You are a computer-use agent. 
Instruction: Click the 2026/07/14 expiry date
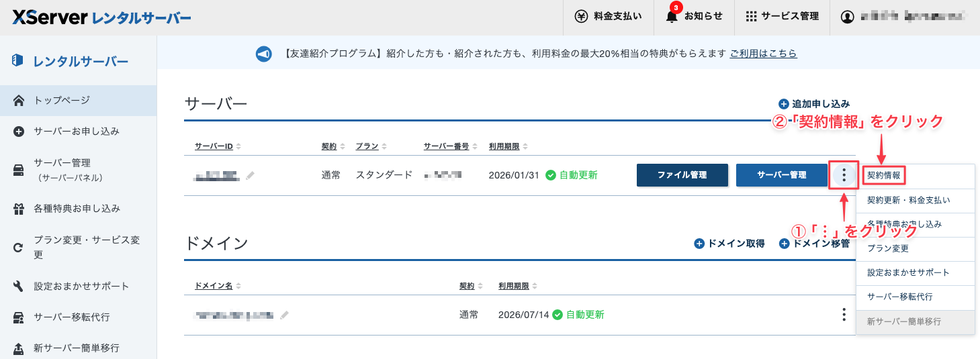pyautogui.click(x=523, y=315)
